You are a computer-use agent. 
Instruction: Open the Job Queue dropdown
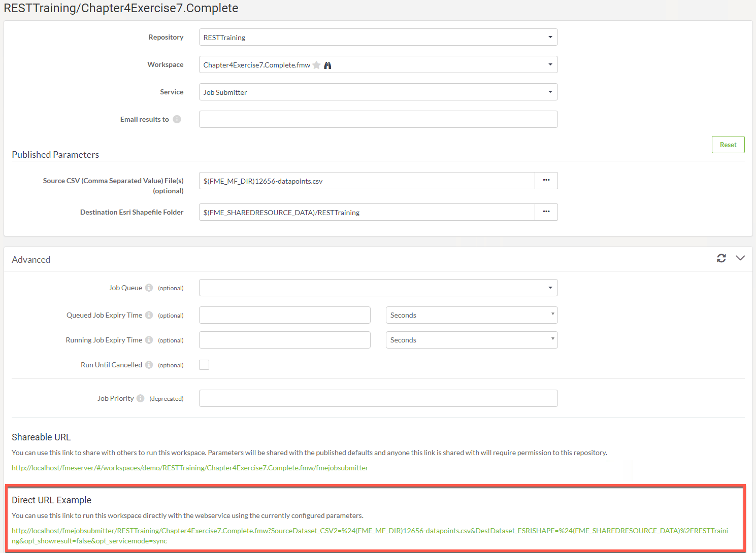(378, 288)
